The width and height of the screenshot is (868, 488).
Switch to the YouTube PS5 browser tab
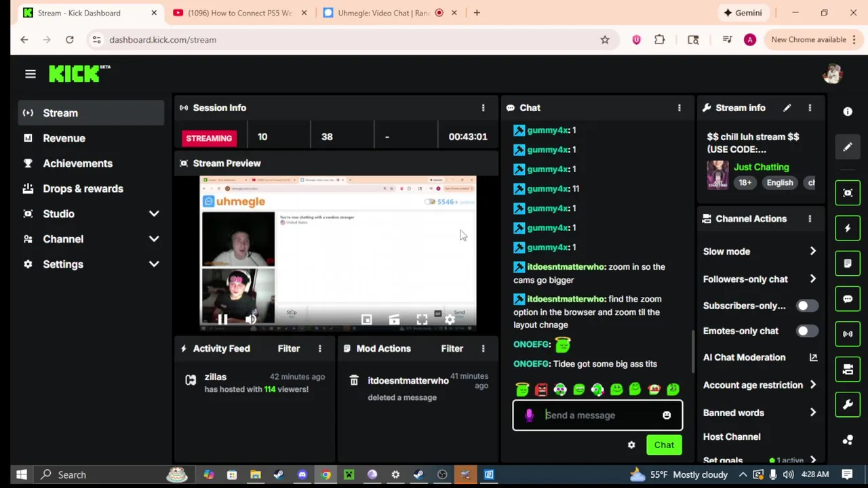tap(239, 13)
